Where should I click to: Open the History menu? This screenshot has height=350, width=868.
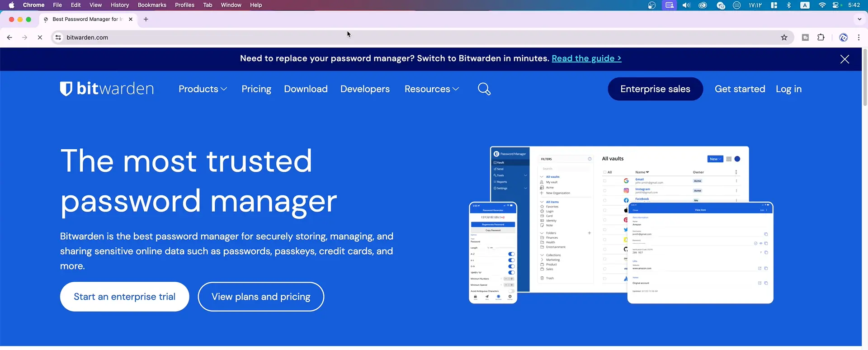tap(120, 5)
